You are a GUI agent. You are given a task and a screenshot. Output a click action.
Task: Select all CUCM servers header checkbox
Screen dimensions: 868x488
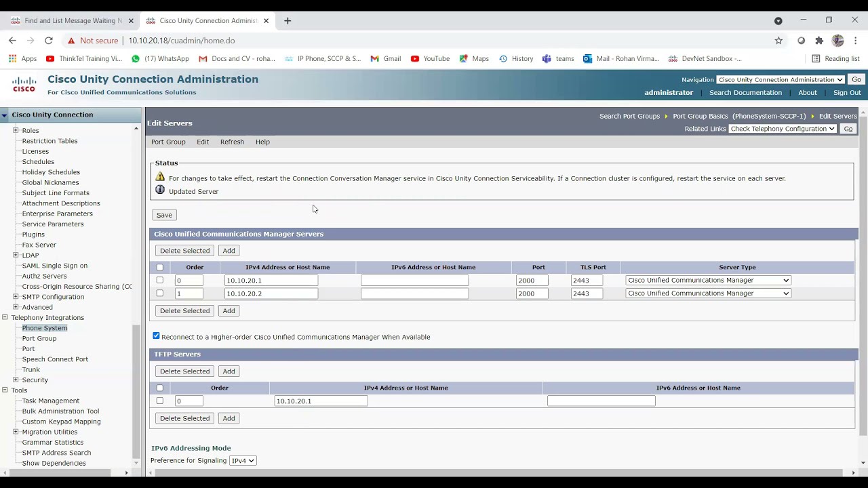(160, 268)
